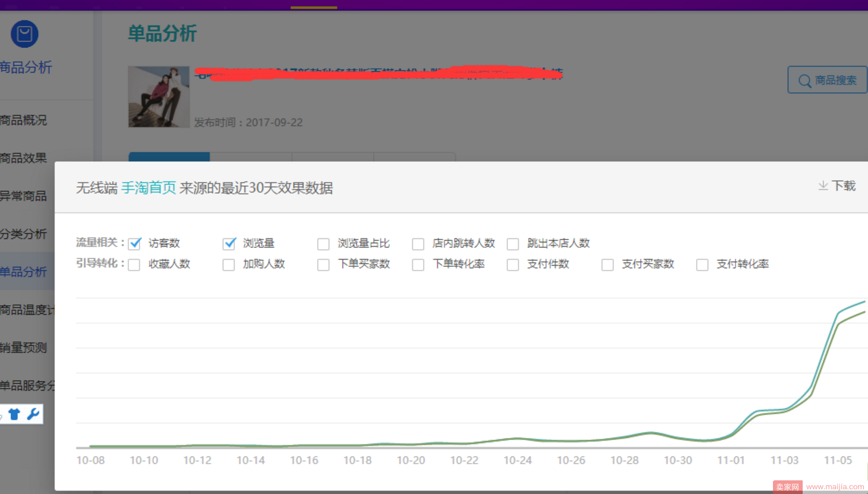The image size is (868, 494).
Task: Click the shirt icon in sidebar widget
Action: pyautogui.click(x=14, y=414)
